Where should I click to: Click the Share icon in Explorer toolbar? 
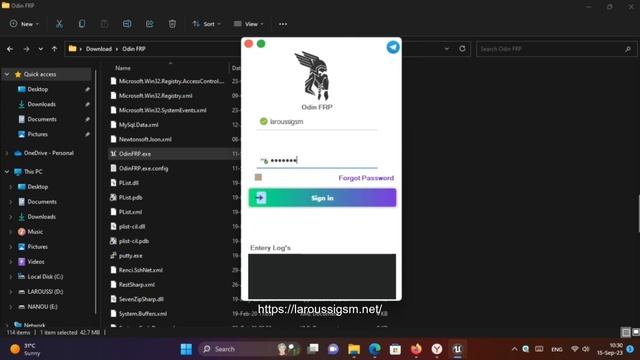150,24
